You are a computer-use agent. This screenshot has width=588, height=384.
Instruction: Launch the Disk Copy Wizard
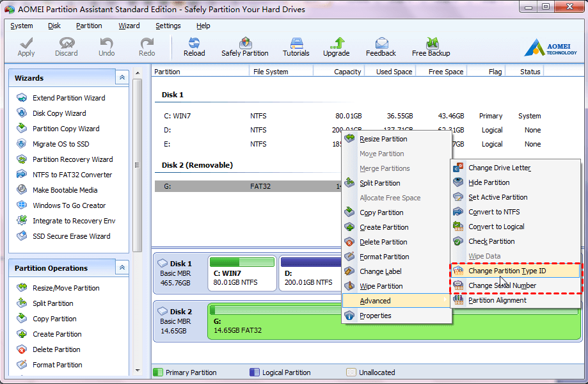(x=59, y=113)
